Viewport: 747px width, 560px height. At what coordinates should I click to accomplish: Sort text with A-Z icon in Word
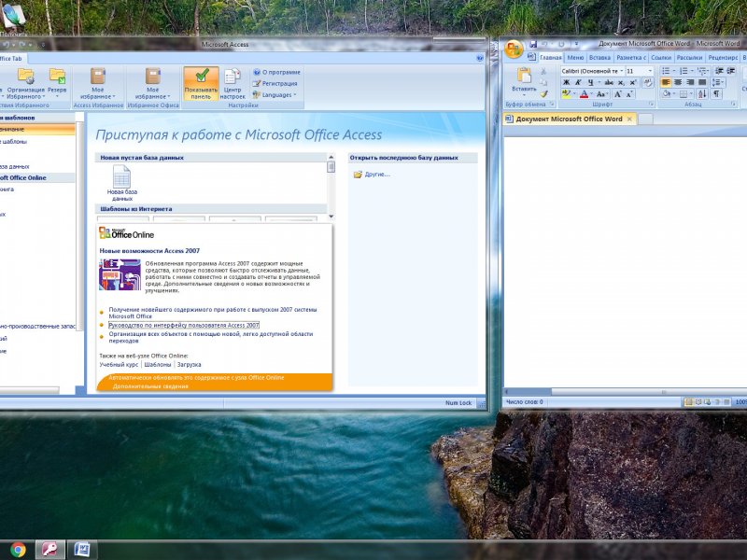pos(702,94)
